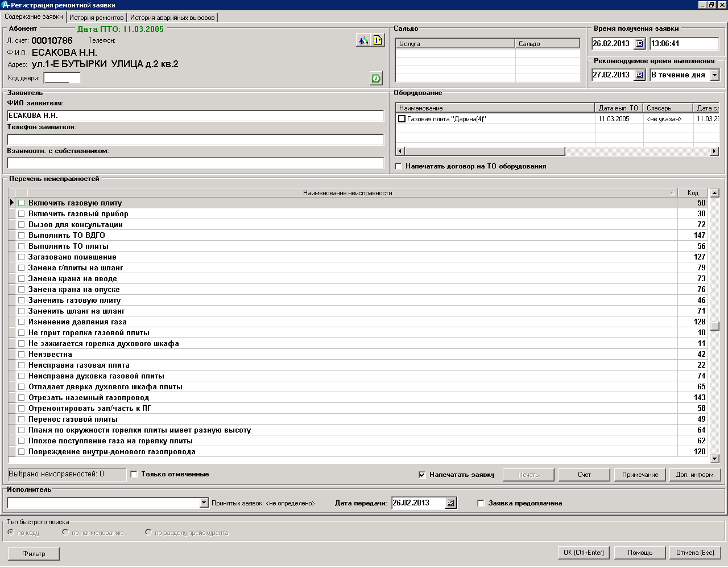
Task: Toggle 'Напечатать заявку' checkbox
Action: (422, 475)
